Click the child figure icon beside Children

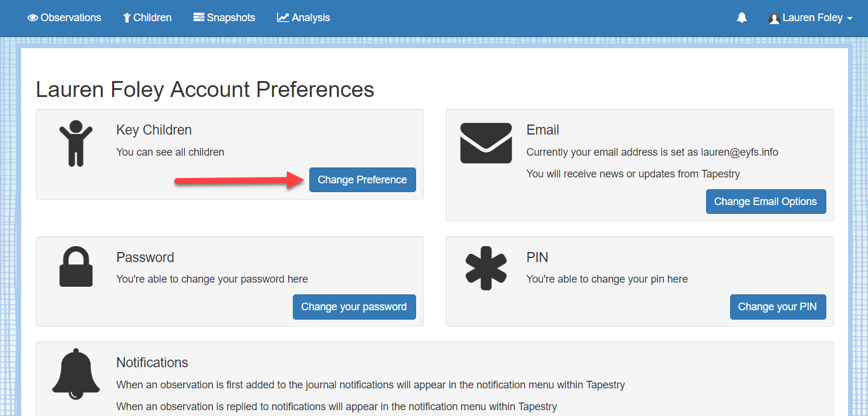click(x=127, y=18)
